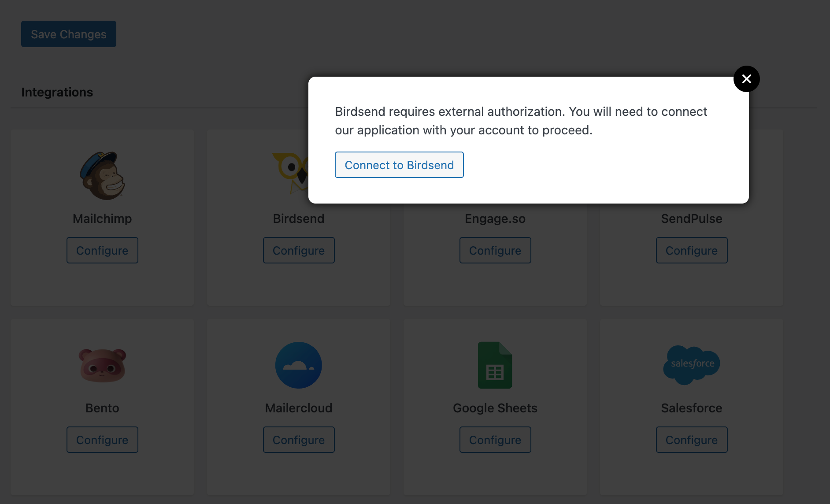
Task: Configure the Google Sheets integration
Action: click(495, 440)
